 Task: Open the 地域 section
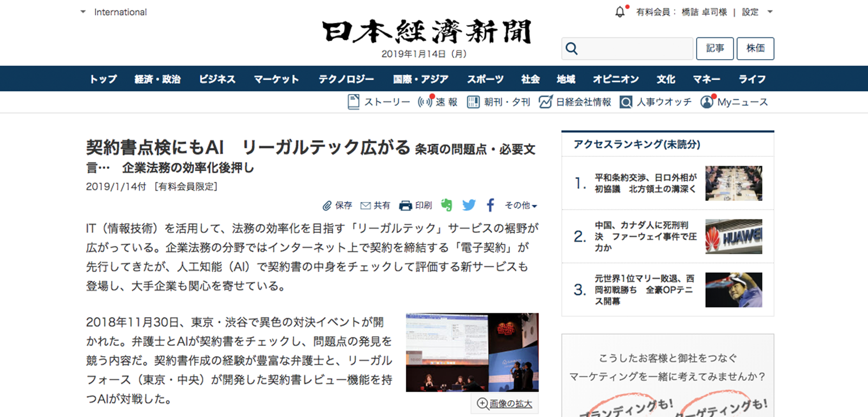tap(566, 79)
